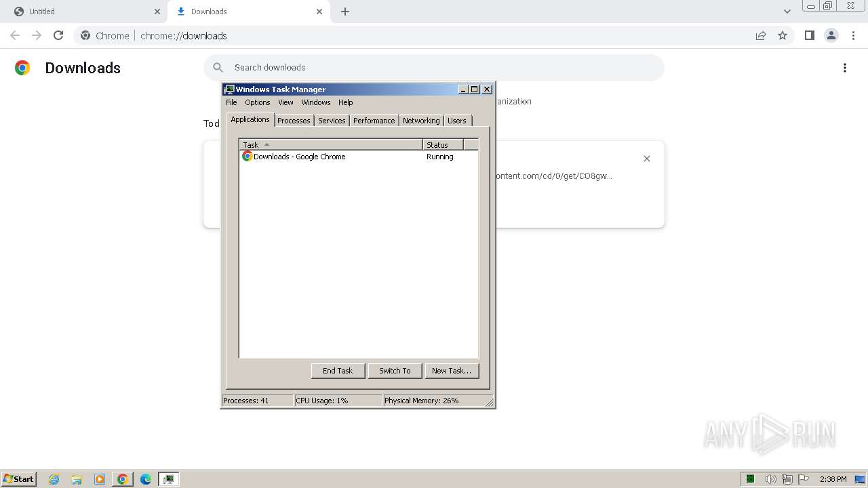
Task: Click the search magnifier icon
Action: [x=218, y=68]
